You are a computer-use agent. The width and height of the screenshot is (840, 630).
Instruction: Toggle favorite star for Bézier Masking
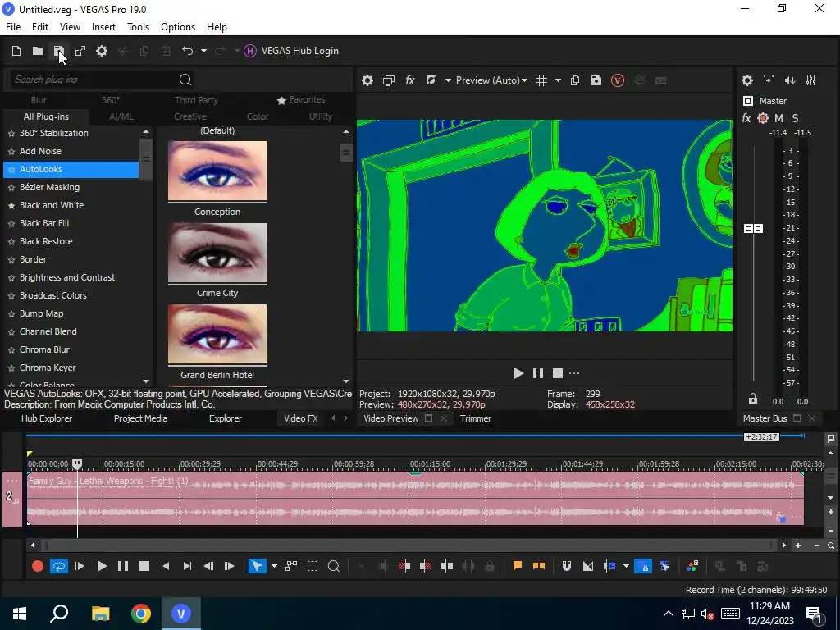pos(11,188)
